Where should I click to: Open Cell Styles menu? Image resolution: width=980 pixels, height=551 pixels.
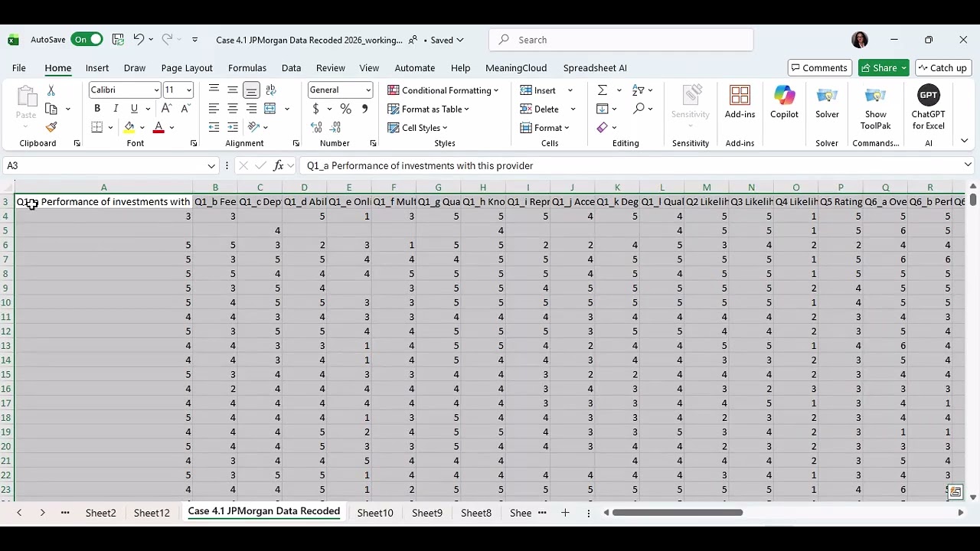[418, 128]
